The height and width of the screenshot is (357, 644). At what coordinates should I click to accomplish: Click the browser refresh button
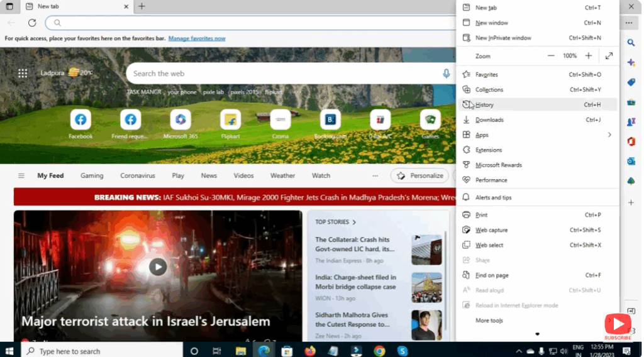32,23
